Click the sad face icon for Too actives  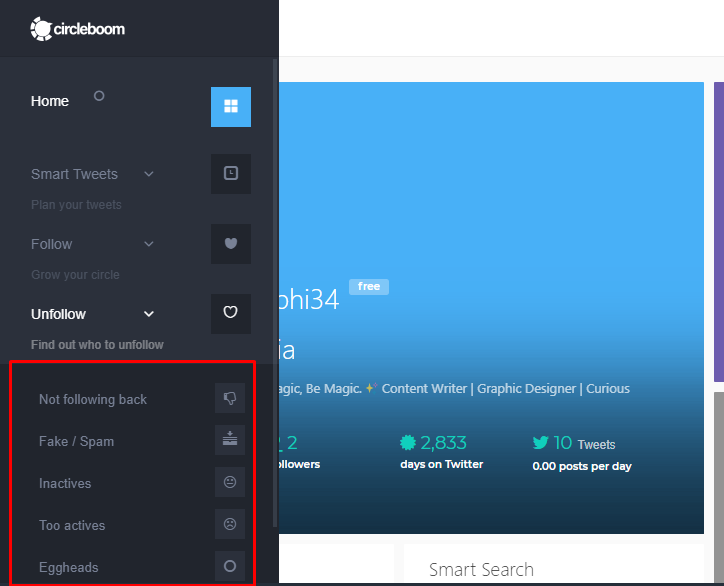click(x=230, y=524)
